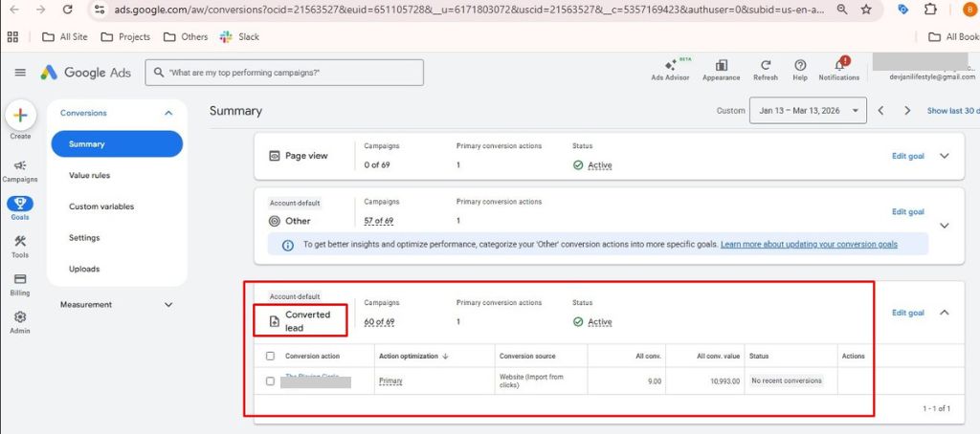Viewport: 980px width, 434px height.
Task: Select the conversion action row checkbox
Action: (x=270, y=380)
